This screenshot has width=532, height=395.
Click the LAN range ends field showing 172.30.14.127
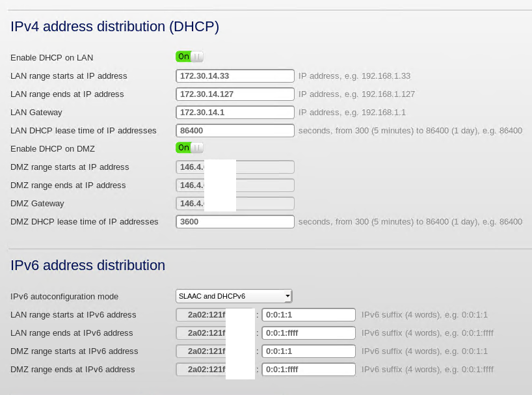point(234,94)
